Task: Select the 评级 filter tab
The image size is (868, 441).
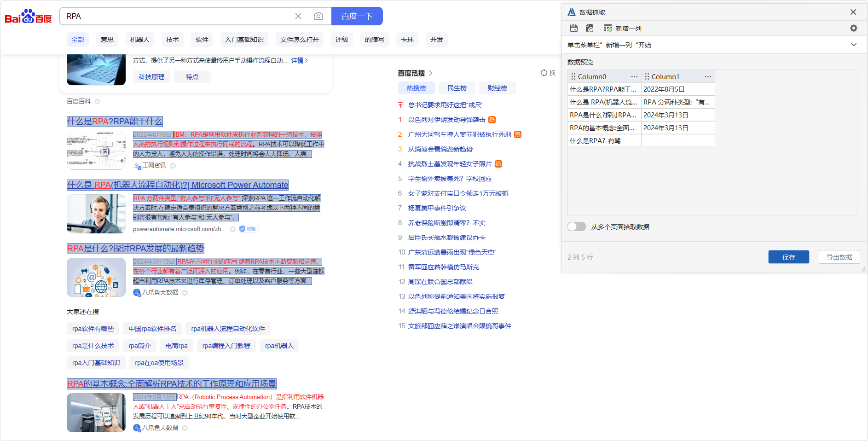Action: [x=342, y=40]
